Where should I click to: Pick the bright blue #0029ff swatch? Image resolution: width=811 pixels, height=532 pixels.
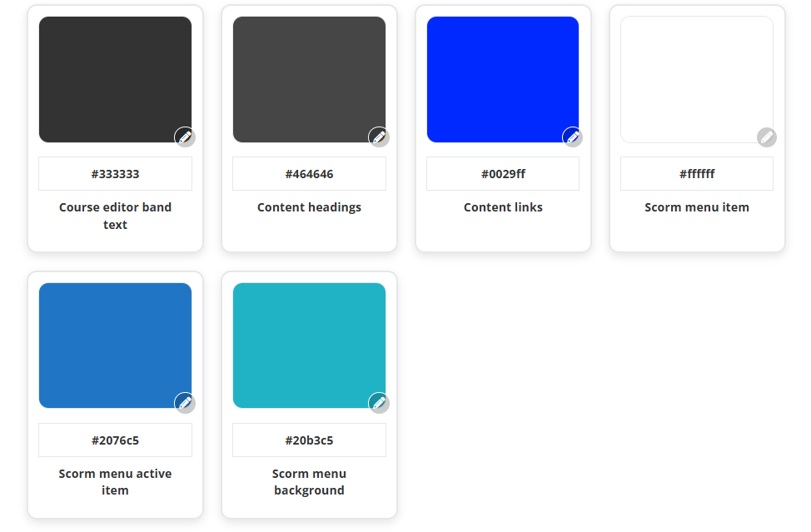pos(503,80)
